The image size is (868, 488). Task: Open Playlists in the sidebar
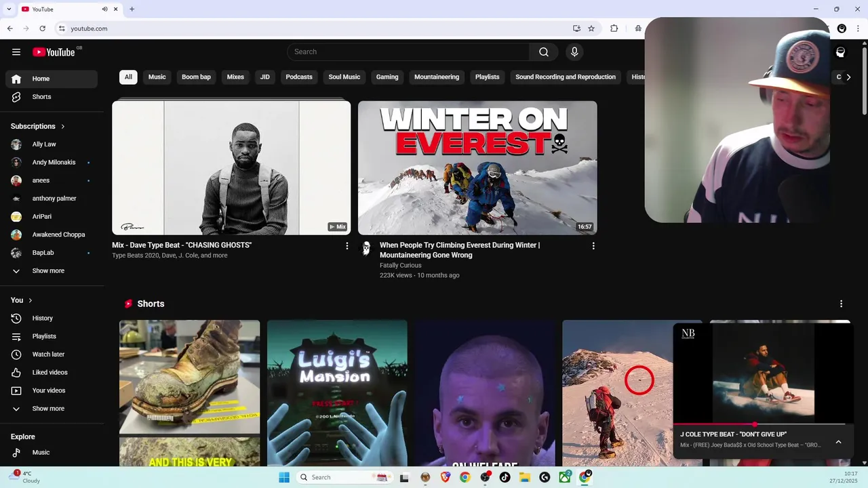coord(52,336)
